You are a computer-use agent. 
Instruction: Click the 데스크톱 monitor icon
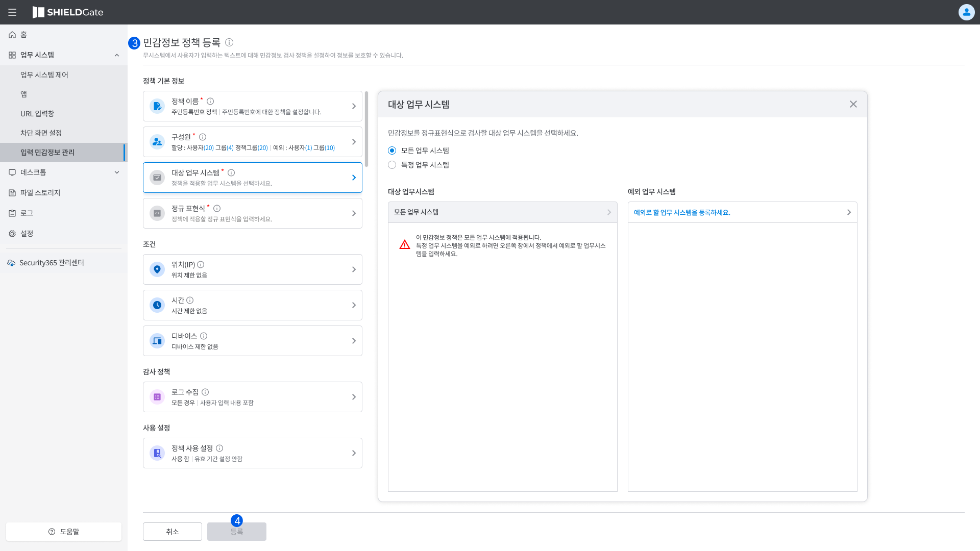click(12, 172)
